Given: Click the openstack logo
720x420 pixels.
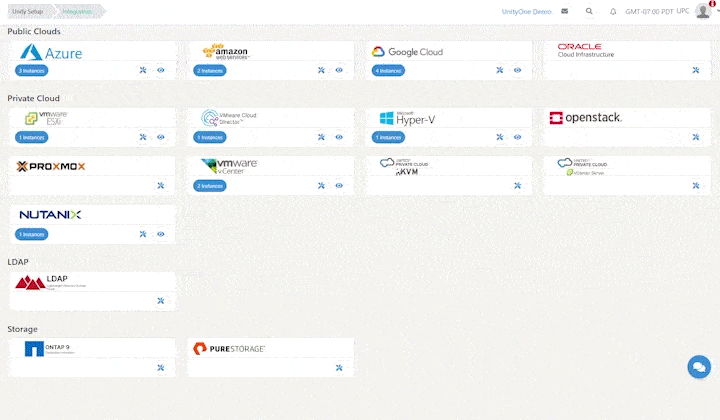Looking at the screenshot, I should point(585,118).
